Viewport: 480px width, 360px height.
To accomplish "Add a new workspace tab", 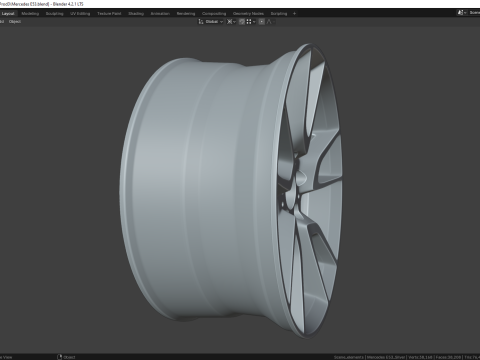I will (x=294, y=14).
